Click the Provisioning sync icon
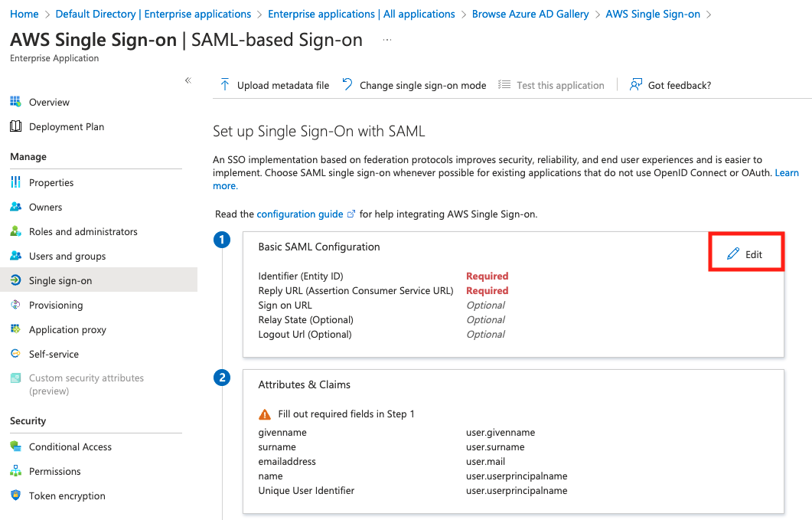Screen dimensions: 812x520 point(15,305)
